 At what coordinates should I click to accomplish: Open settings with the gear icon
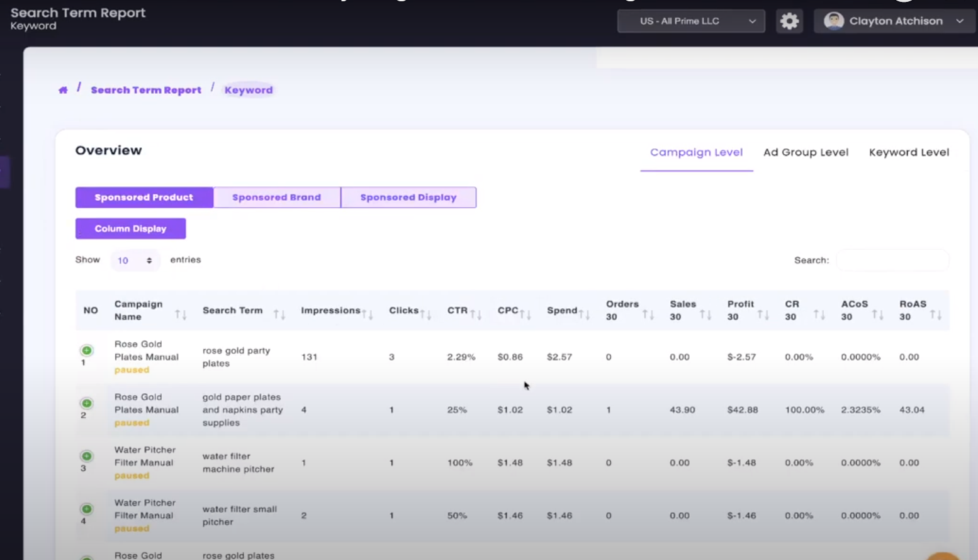[789, 21]
